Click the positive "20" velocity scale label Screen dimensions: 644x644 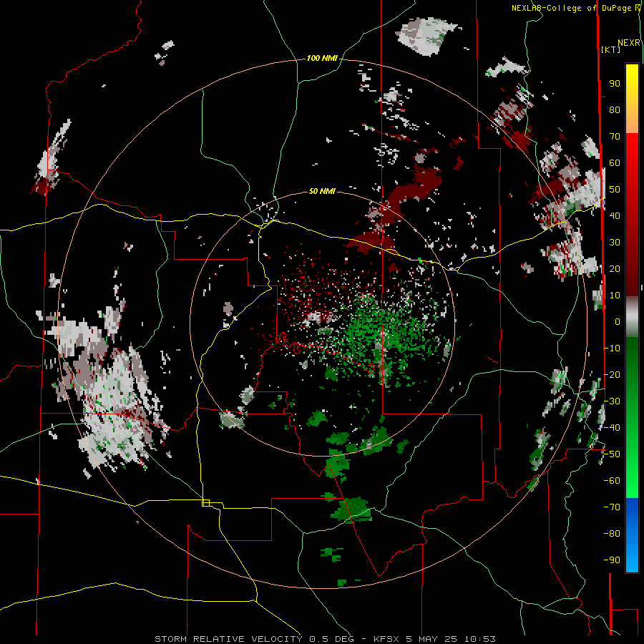coord(615,268)
